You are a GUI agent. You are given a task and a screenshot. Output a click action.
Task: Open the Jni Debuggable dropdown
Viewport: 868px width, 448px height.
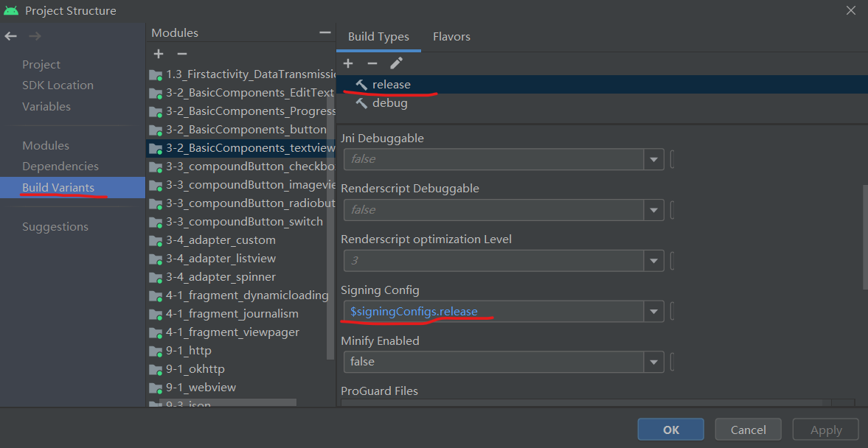(653, 159)
